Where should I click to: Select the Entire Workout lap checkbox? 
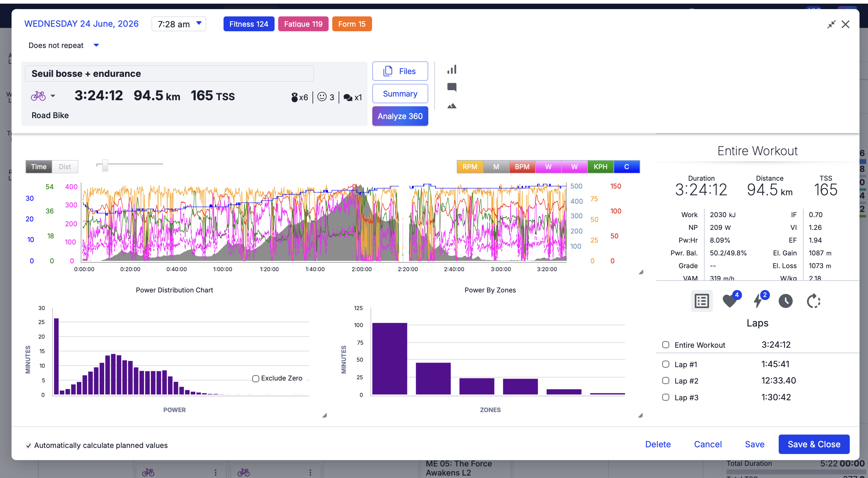pyautogui.click(x=665, y=345)
